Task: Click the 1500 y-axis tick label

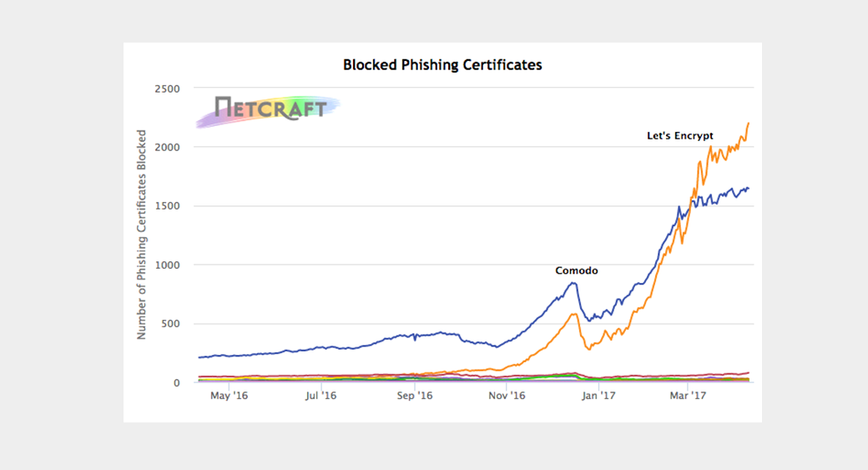Action: [x=168, y=206]
